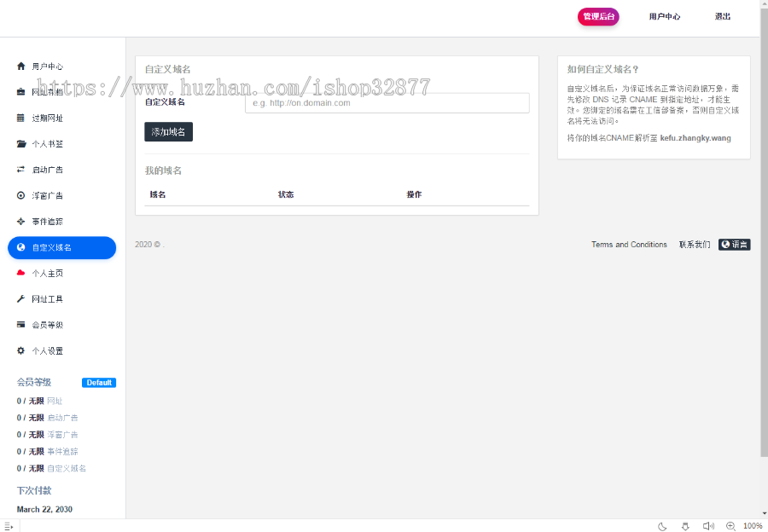Open the Terms and Conditions link
Image resolution: width=768 pixels, height=532 pixels.
point(629,244)
